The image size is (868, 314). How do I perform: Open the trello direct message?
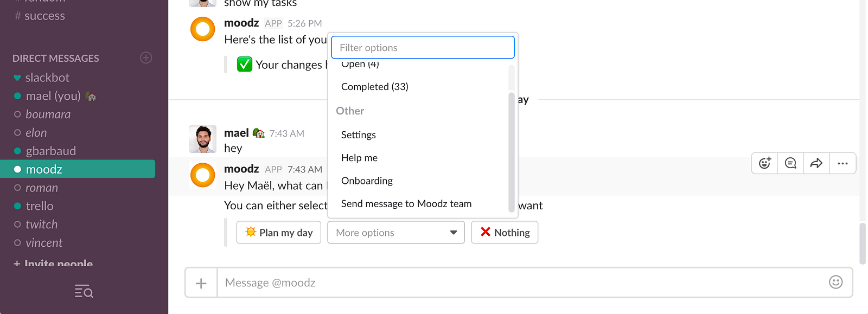click(x=40, y=206)
